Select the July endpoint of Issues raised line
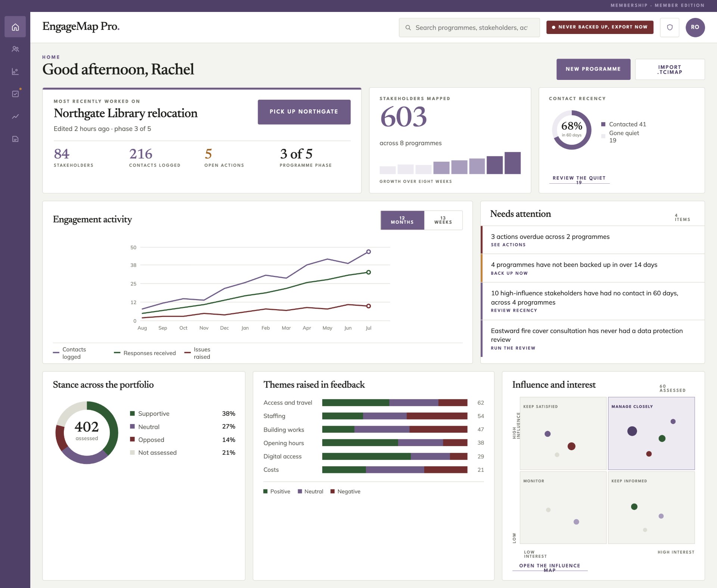This screenshot has width=717, height=588. (x=369, y=306)
